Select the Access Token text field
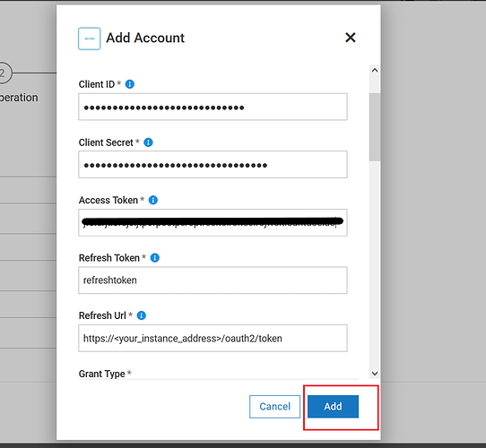The width and height of the screenshot is (486, 448). (x=213, y=222)
